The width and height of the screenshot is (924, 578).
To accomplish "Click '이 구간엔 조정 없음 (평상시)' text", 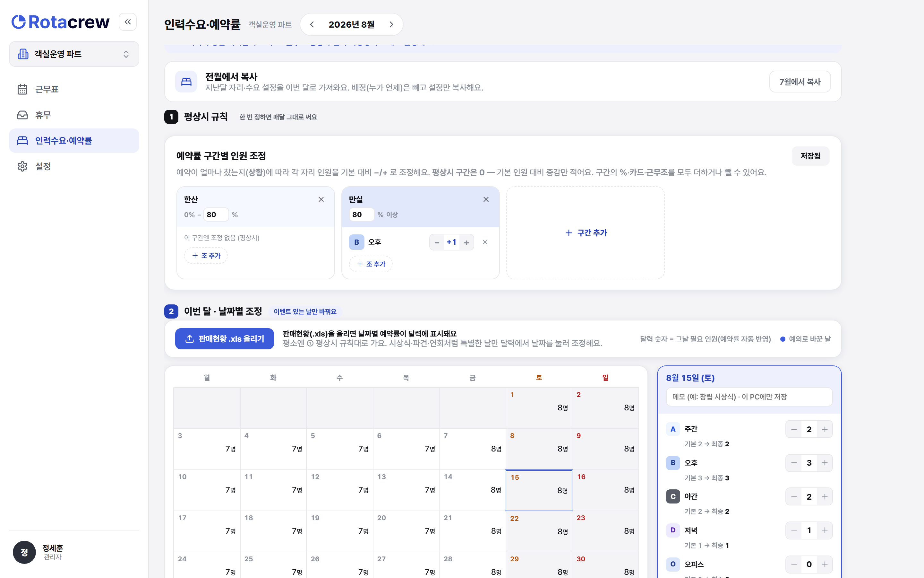I will coord(222,238).
